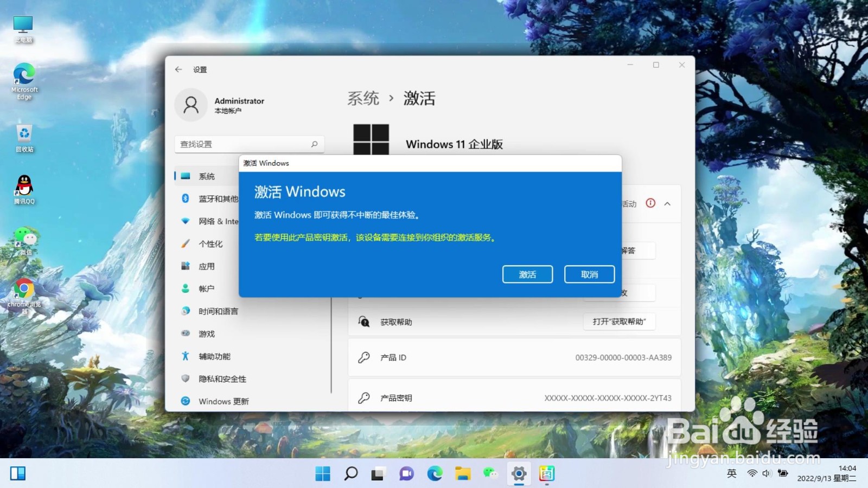Open File Explorer from taskbar
The height and width of the screenshot is (488, 868).
tap(463, 473)
